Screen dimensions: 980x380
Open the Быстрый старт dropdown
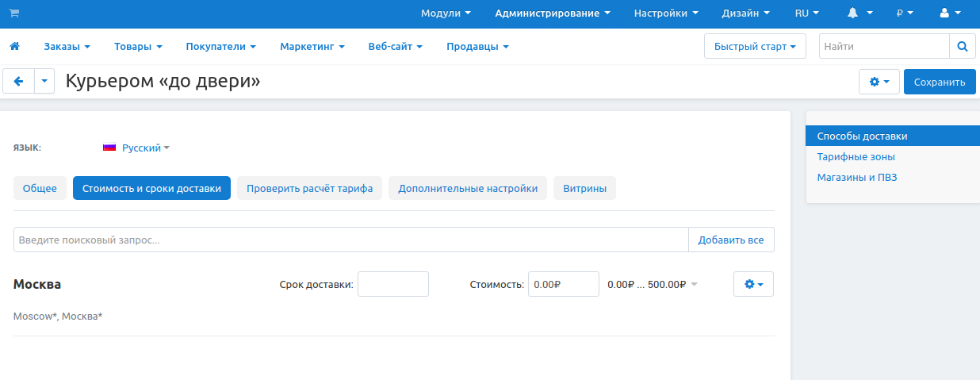click(755, 47)
